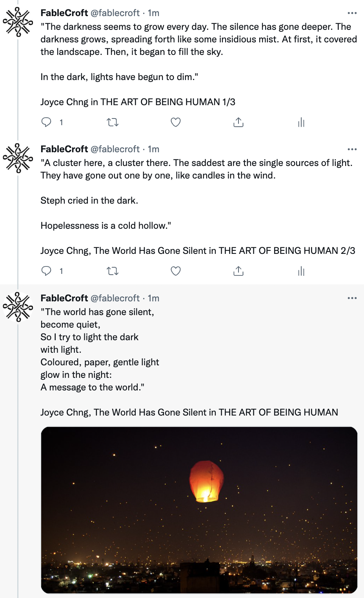The height and width of the screenshot is (598, 364).
Task: Click FableCroft avatar on the third tweet
Action: 18,307
